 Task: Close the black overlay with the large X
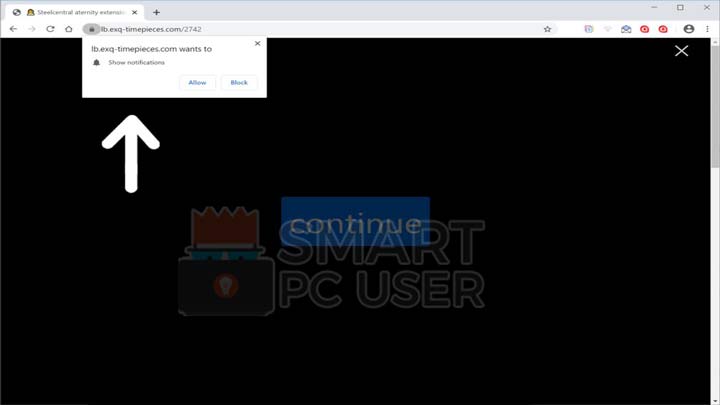coord(681,51)
